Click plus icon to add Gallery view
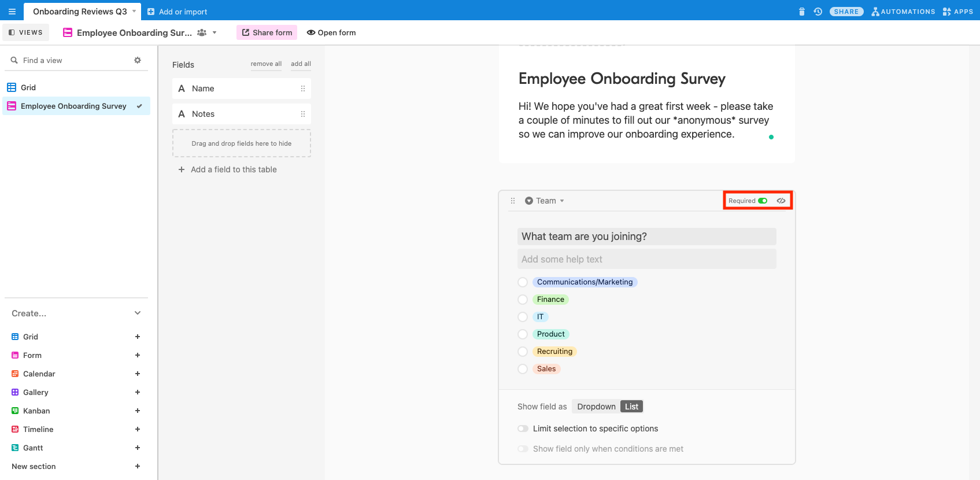 click(138, 392)
